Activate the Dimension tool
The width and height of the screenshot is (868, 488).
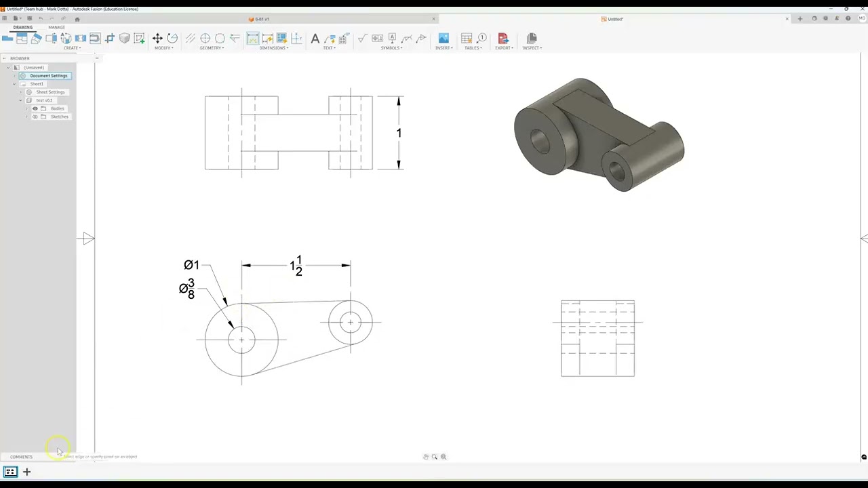(x=252, y=39)
